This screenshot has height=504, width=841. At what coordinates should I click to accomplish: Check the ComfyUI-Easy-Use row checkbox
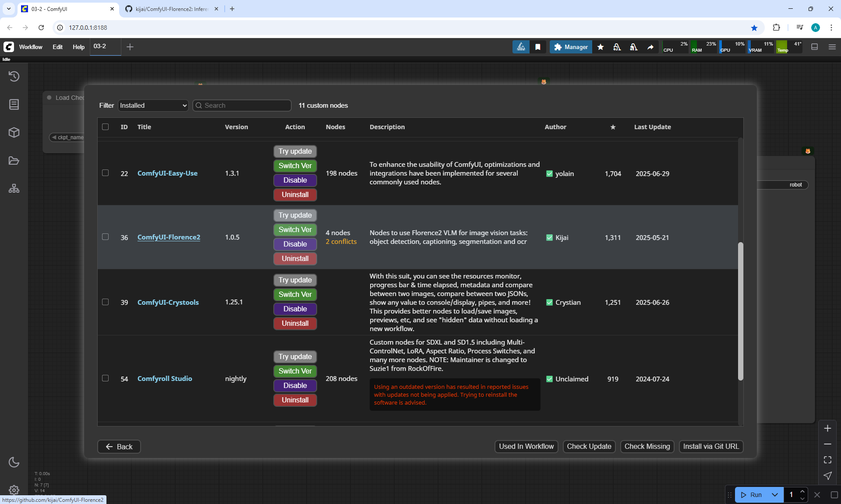tap(105, 173)
